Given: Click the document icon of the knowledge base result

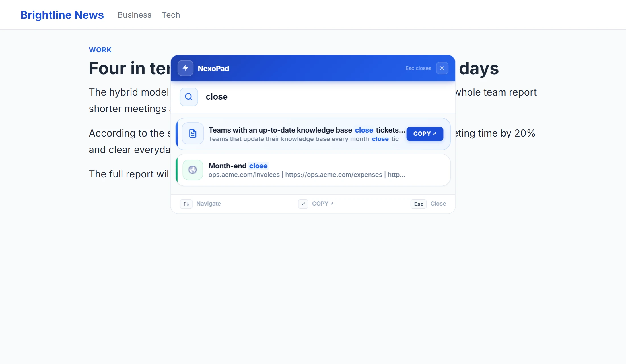Looking at the screenshot, I should tap(193, 133).
